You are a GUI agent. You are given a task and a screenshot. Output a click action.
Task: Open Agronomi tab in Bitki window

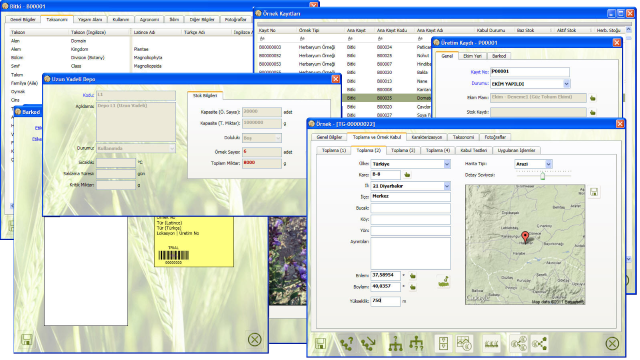[149, 19]
